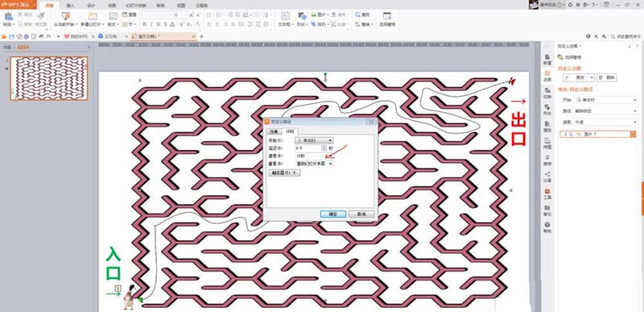Viewport: 644px width, 312px height.
Task: Toggle Bold formatting
Action: point(145,24)
